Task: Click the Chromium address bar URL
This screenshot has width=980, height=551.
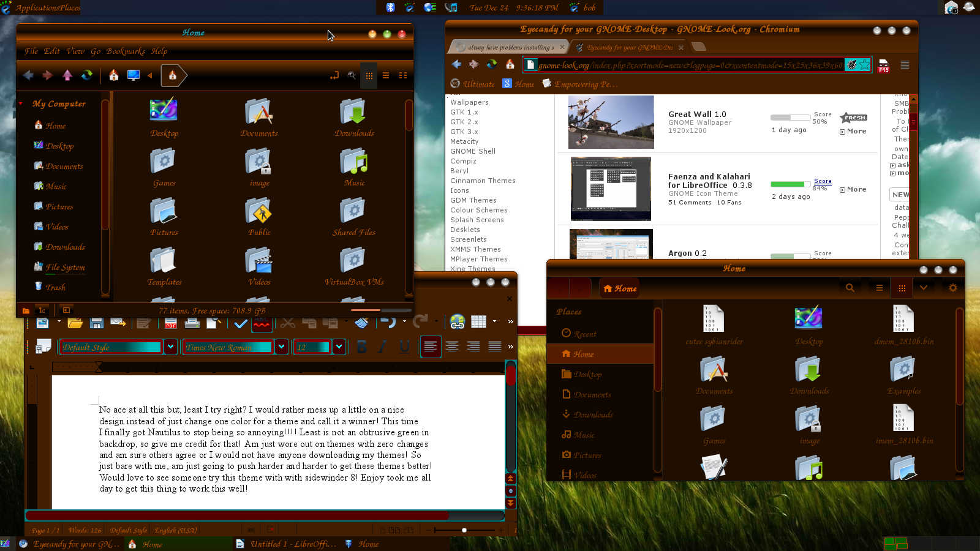Action: [690, 65]
